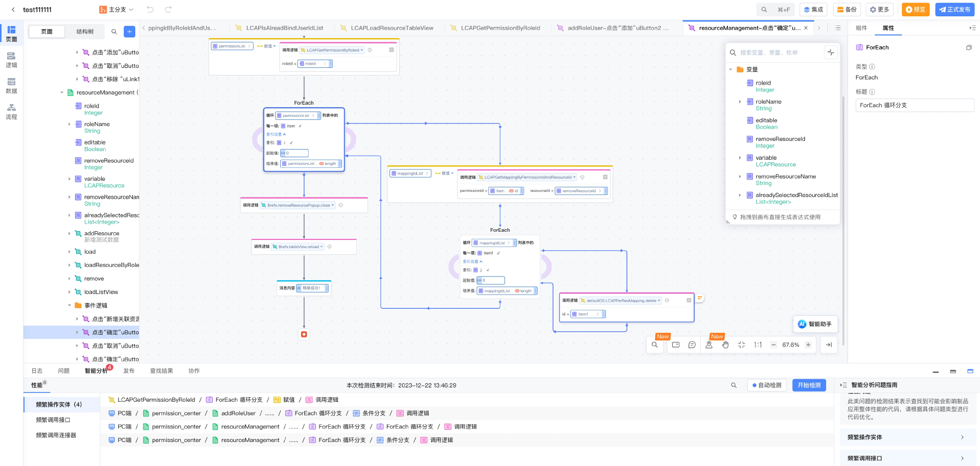Screen dimensions: 980x466
Task: Switch tree view to 结构树
Action: click(85, 32)
